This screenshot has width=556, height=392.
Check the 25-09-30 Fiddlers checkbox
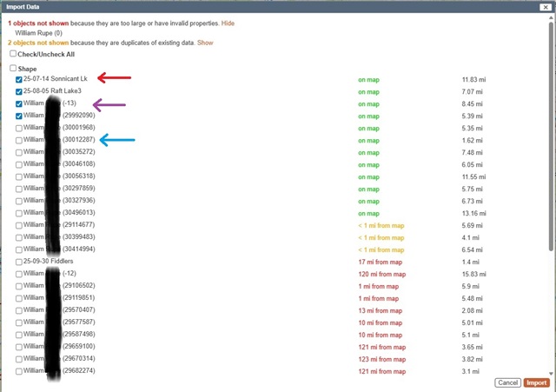(19, 262)
